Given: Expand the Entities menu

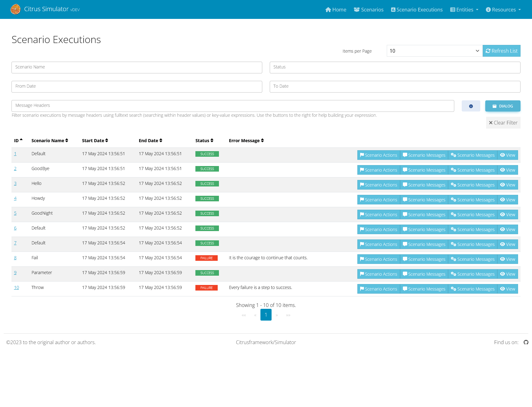Looking at the screenshot, I should 464,10.
